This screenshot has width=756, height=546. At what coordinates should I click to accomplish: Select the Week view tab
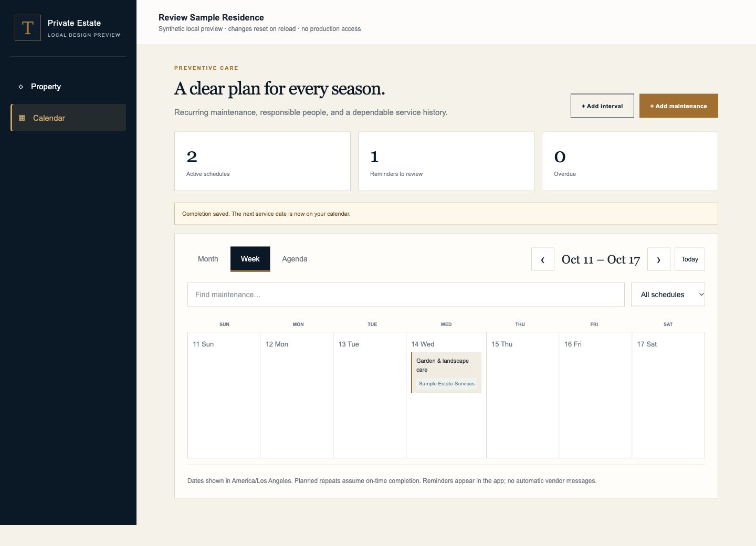250,259
